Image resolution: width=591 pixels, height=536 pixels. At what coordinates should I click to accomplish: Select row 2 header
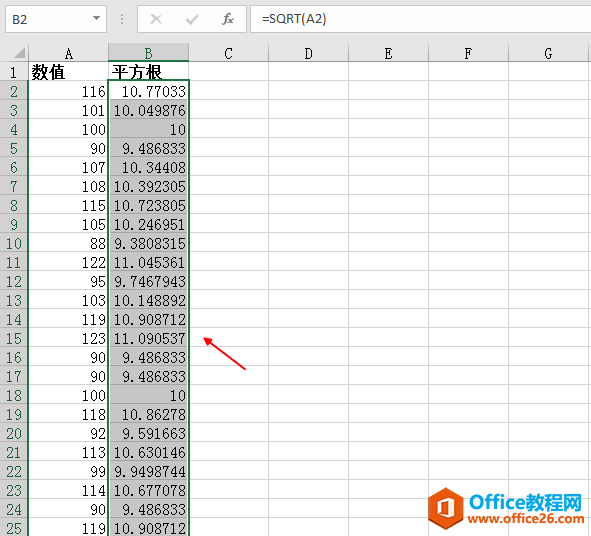click(14, 91)
